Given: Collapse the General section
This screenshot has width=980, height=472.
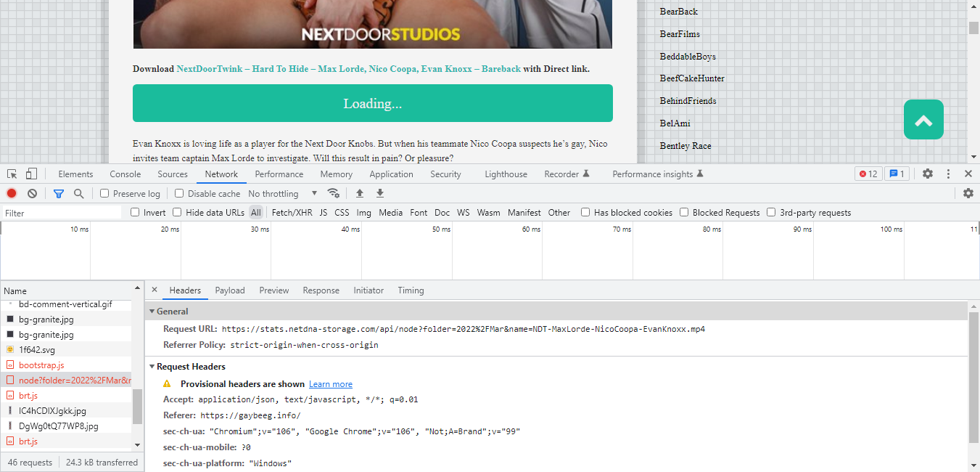Looking at the screenshot, I should pos(152,311).
